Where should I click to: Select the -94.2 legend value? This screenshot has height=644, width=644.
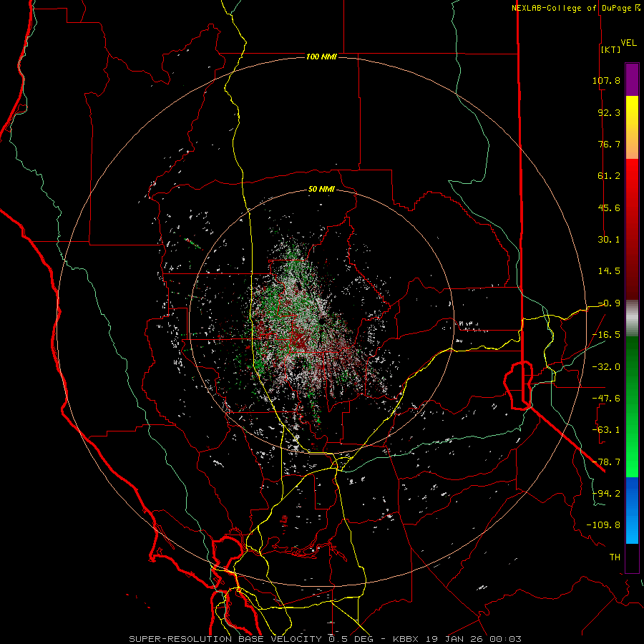click(606, 493)
